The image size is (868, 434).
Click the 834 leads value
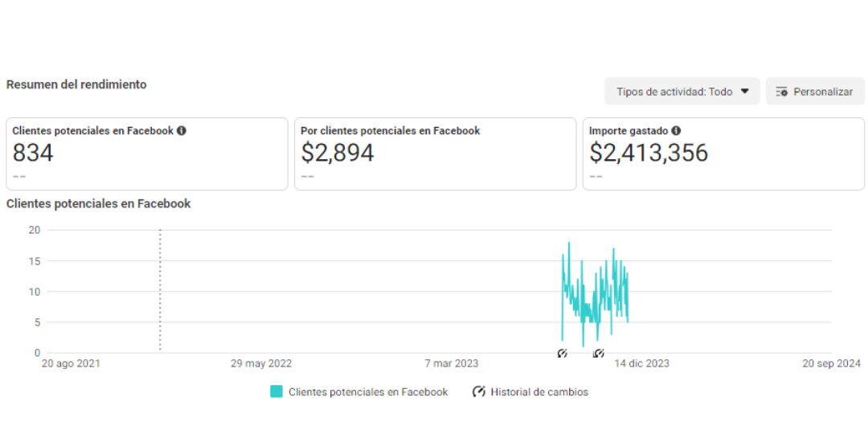(x=33, y=153)
